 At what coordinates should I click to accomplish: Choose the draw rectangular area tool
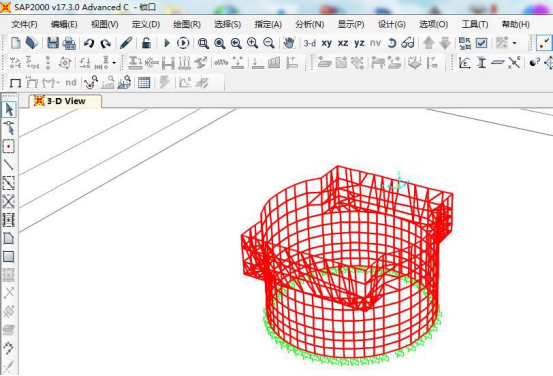(x=9, y=256)
